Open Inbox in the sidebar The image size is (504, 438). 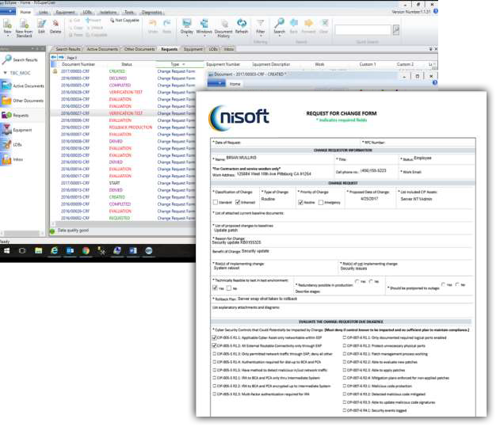click(x=22, y=159)
